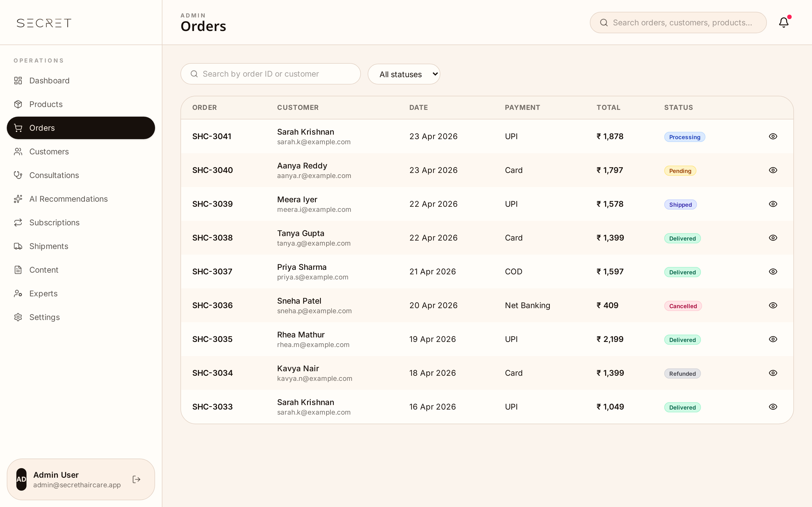
Task: Expand the All statuses dropdown
Action: [404, 74]
